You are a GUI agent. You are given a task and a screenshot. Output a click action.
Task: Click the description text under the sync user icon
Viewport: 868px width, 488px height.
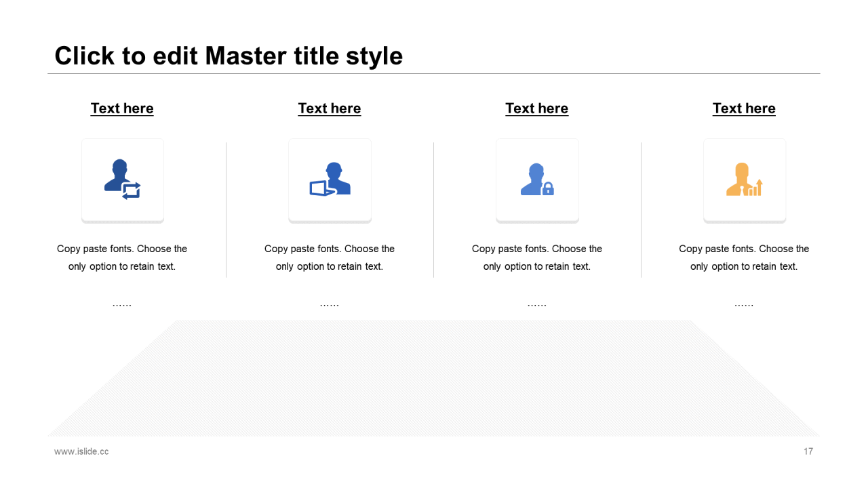[x=122, y=258]
